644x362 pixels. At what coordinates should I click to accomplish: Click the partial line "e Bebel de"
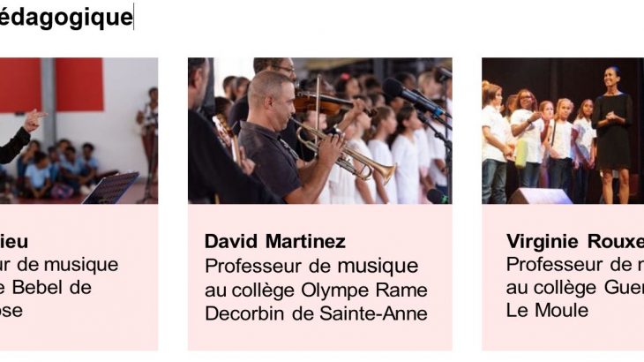tap(46, 288)
